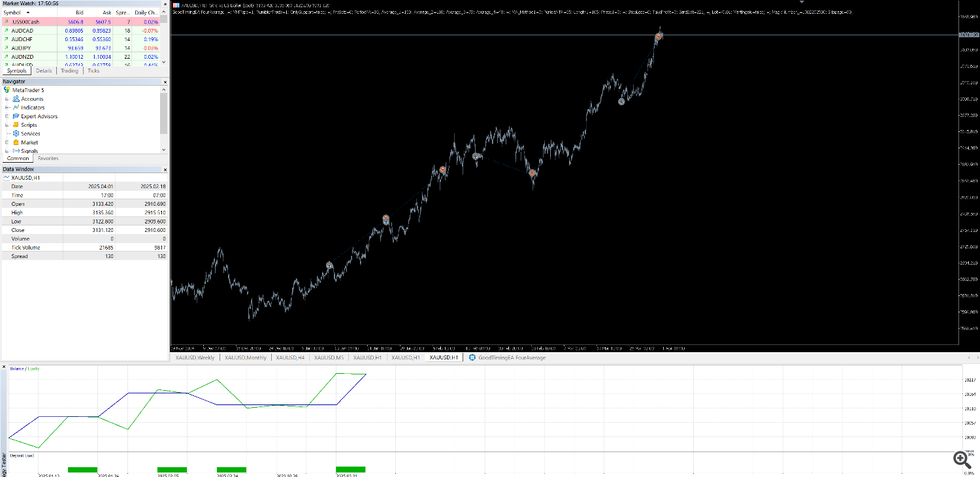Expand the Scripts tree node
This screenshot has height=477, width=980.
coord(7,125)
